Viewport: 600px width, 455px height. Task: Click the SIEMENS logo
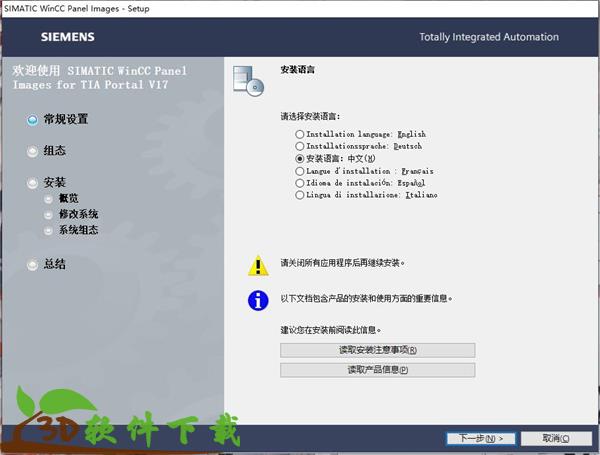[x=68, y=37]
